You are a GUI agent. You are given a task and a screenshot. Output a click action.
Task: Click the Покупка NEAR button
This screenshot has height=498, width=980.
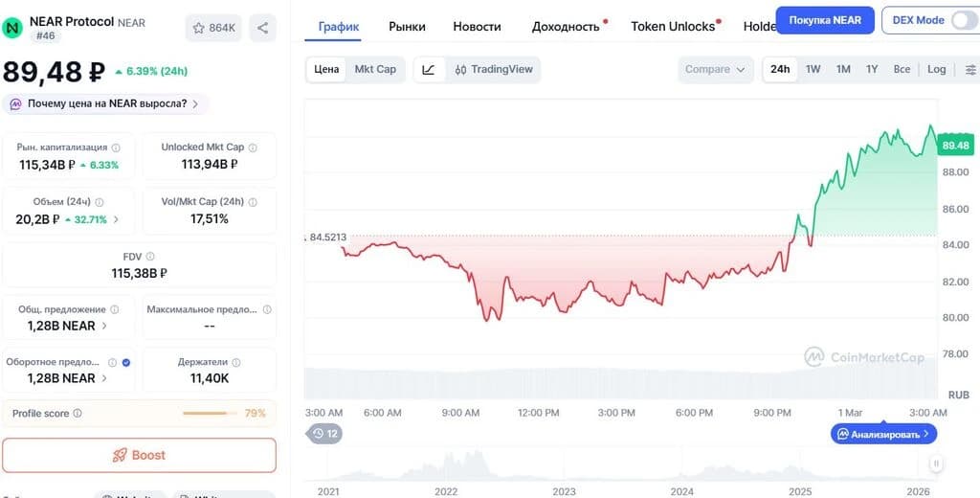(x=825, y=20)
